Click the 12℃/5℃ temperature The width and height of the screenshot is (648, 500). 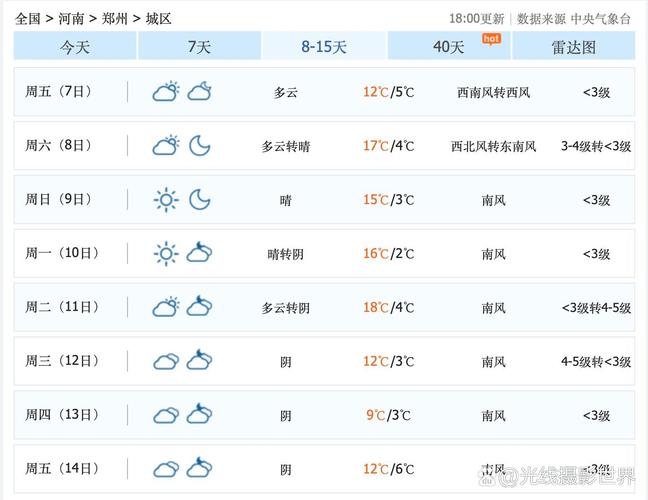coord(388,92)
